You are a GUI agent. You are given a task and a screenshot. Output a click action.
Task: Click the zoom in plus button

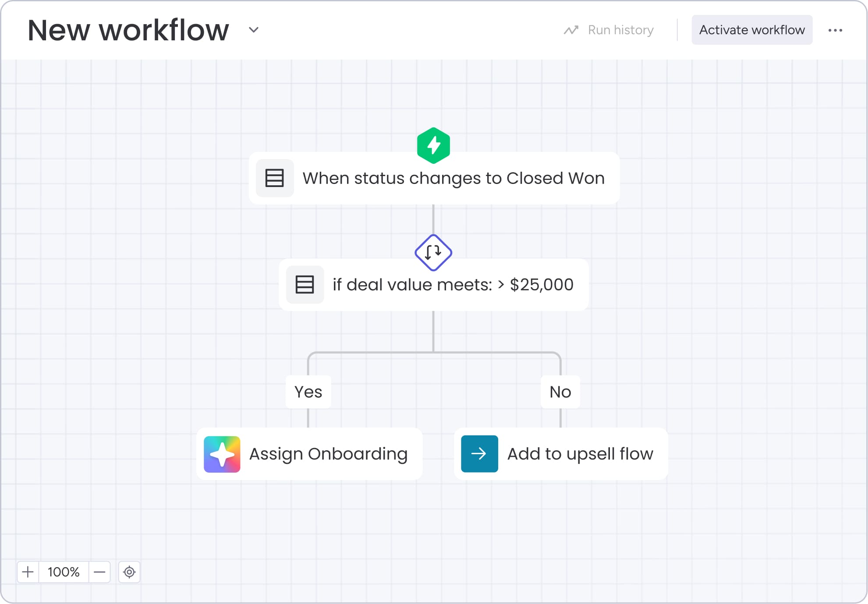pyautogui.click(x=28, y=572)
